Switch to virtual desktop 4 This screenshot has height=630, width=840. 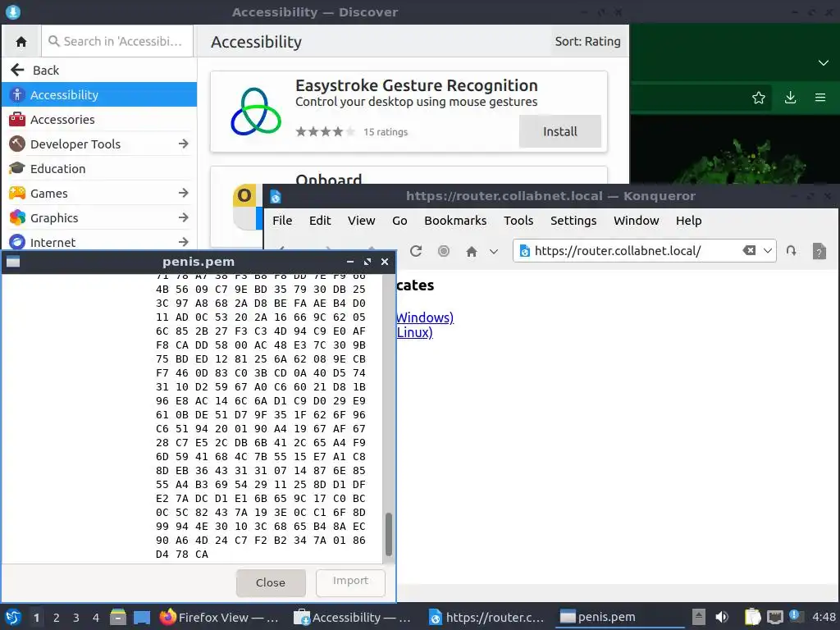pos(95,618)
